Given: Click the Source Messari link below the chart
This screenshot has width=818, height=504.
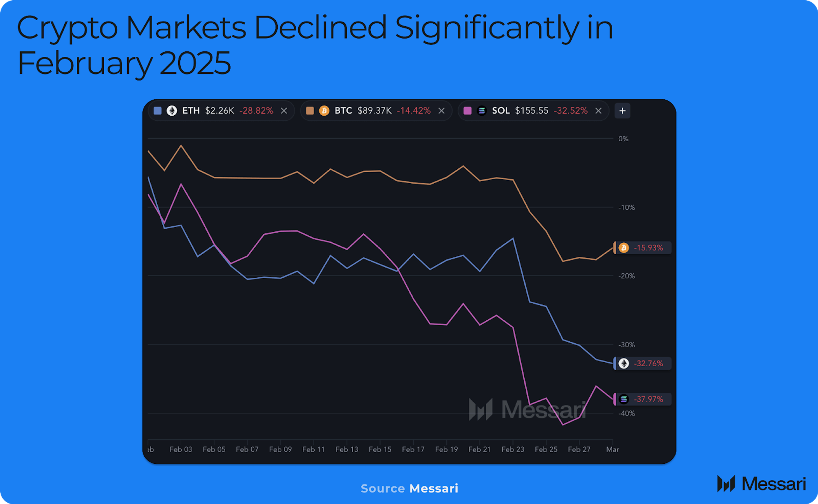Looking at the screenshot, I should coord(409,488).
